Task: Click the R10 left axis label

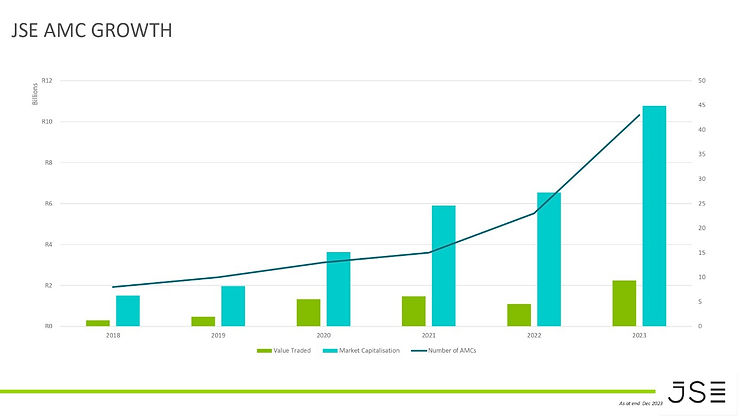Action: [x=47, y=122]
